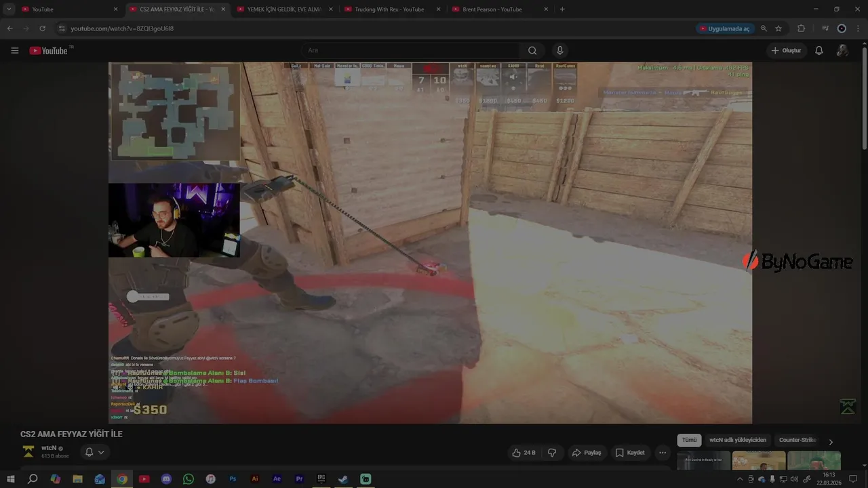The image size is (868, 488).
Task: Dislike the video
Action: (x=552, y=452)
